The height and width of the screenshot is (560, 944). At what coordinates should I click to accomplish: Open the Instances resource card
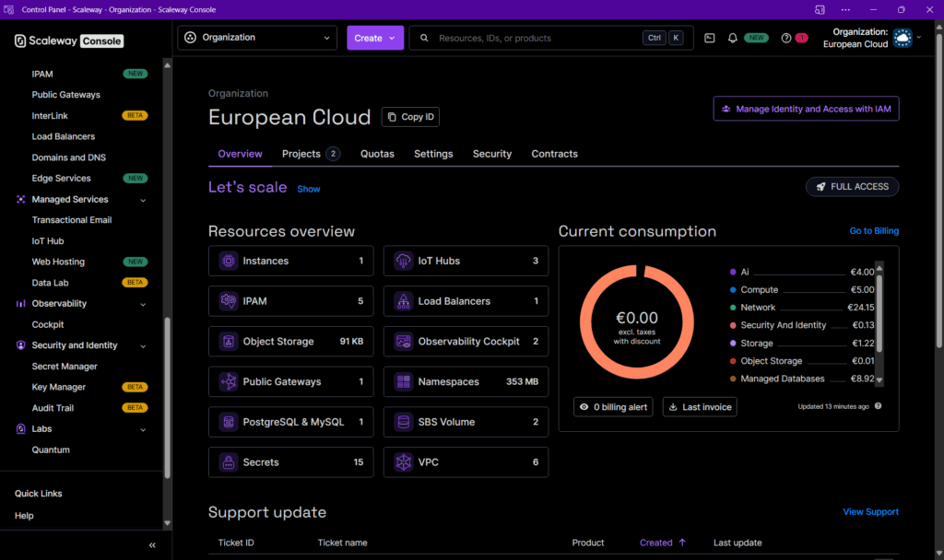(290, 261)
